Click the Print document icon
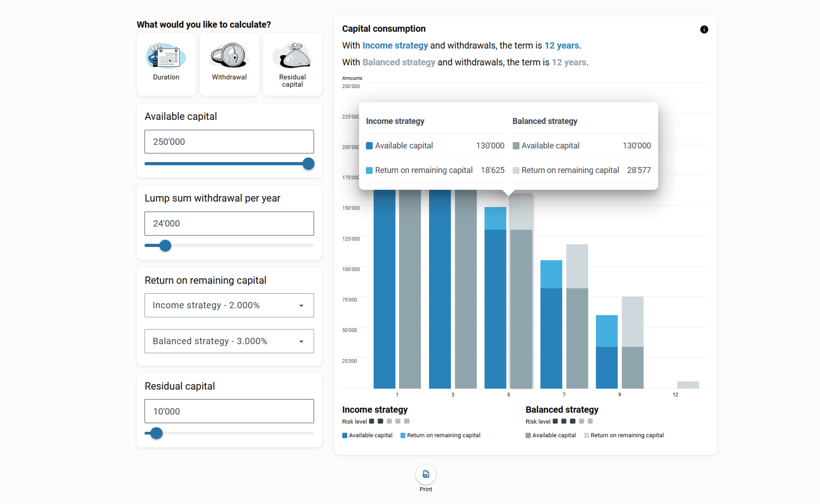This screenshot has width=820, height=504. click(426, 474)
